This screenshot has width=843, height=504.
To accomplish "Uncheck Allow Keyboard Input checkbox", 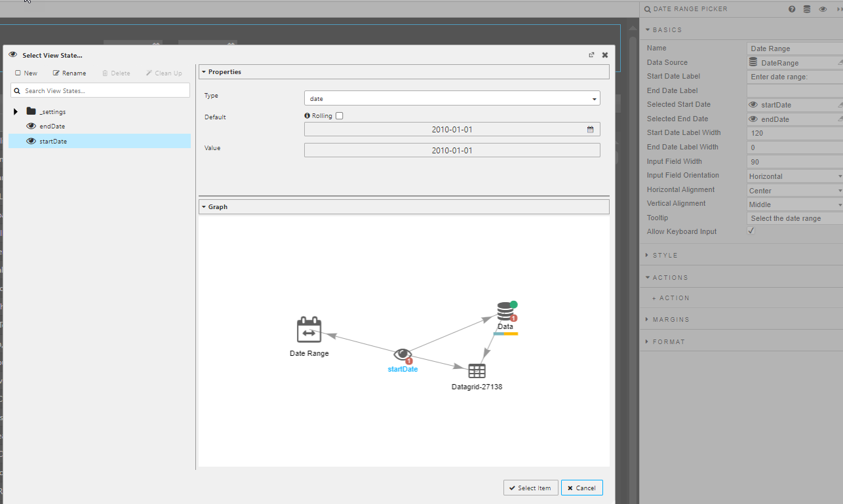I will point(751,231).
